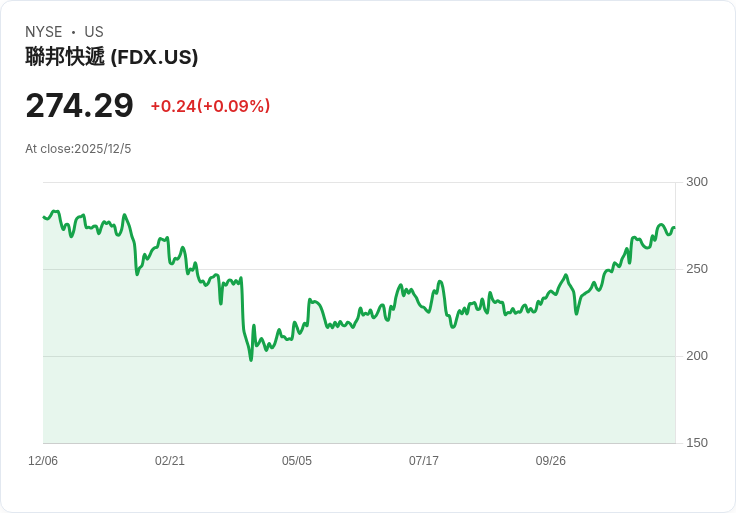Select the 12/06 date label
The image size is (736, 513).
(x=43, y=460)
